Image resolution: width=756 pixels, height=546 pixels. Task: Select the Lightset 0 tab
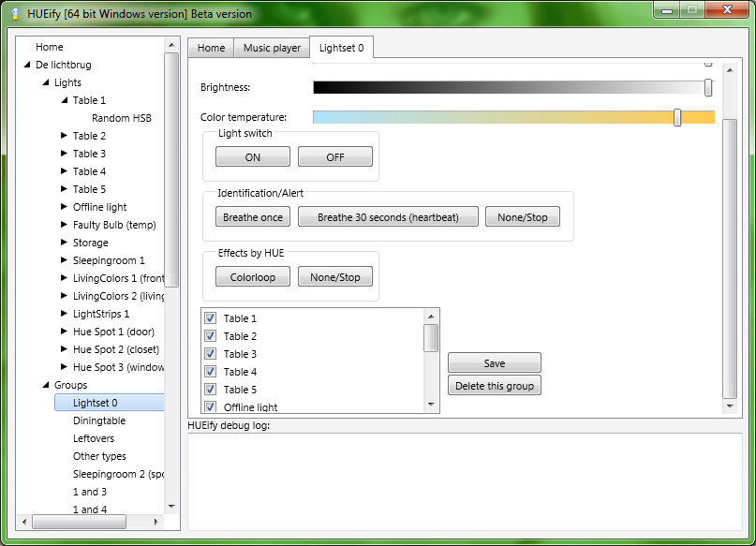click(x=341, y=48)
